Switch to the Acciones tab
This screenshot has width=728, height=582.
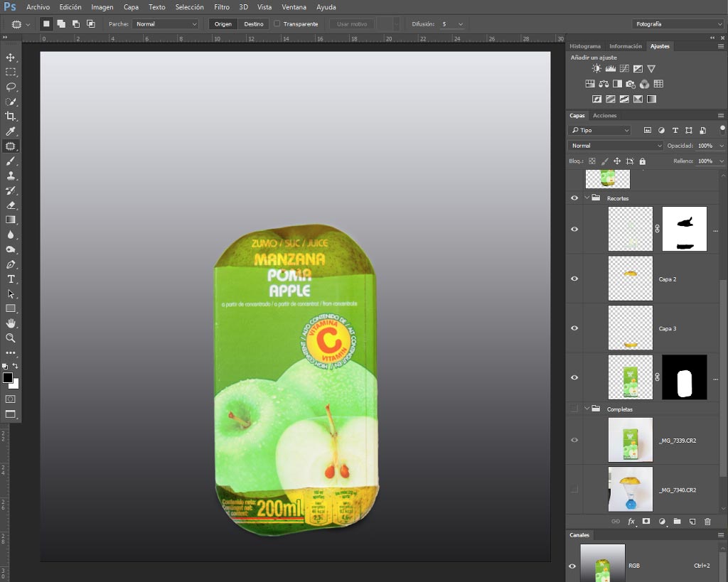(x=604, y=116)
